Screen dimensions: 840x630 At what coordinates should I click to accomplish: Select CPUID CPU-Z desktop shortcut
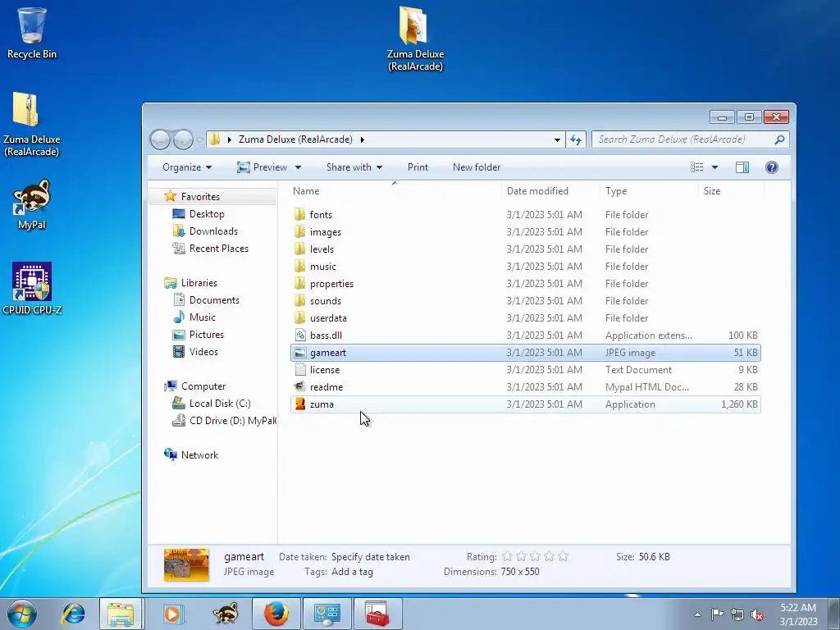32,288
